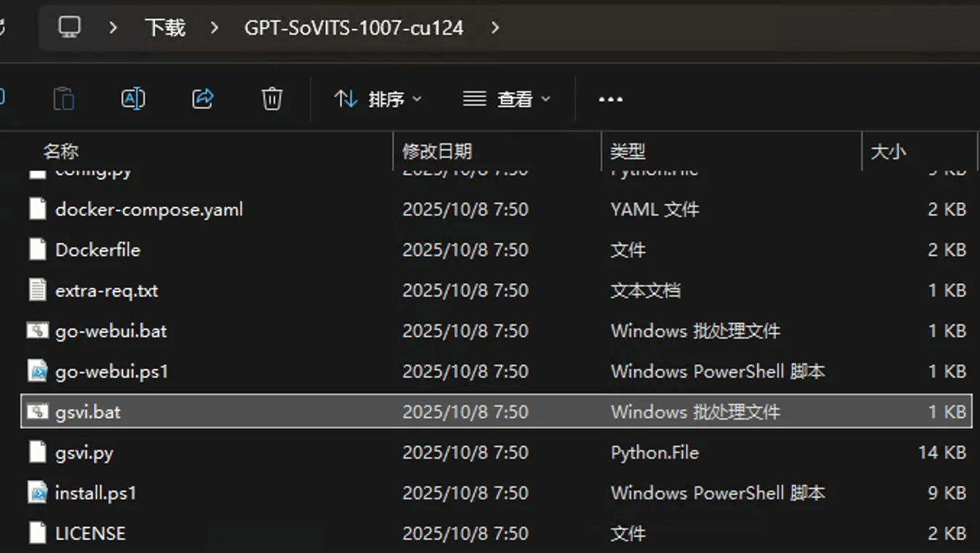The image size is (980, 553).
Task: Click GPT-SoVITS-1007-cu124 breadcrumb segment
Action: (x=353, y=28)
